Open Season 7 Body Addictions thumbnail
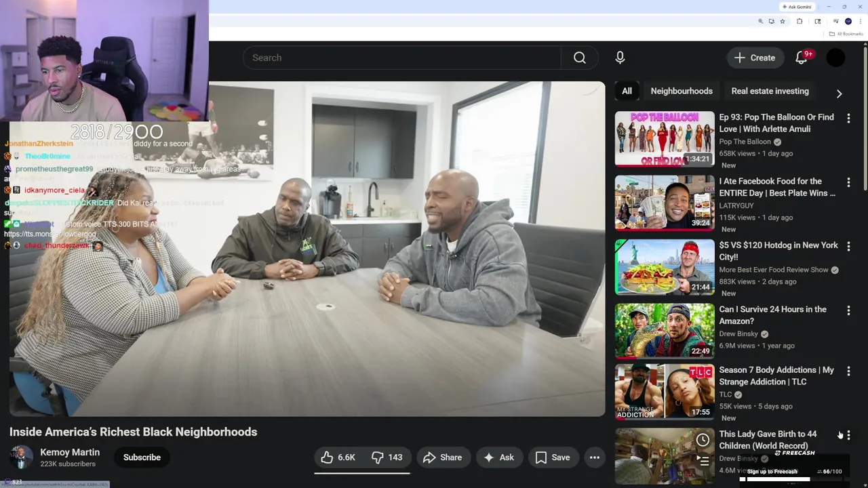The width and height of the screenshot is (868, 488). pyautogui.click(x=665, y=391)
